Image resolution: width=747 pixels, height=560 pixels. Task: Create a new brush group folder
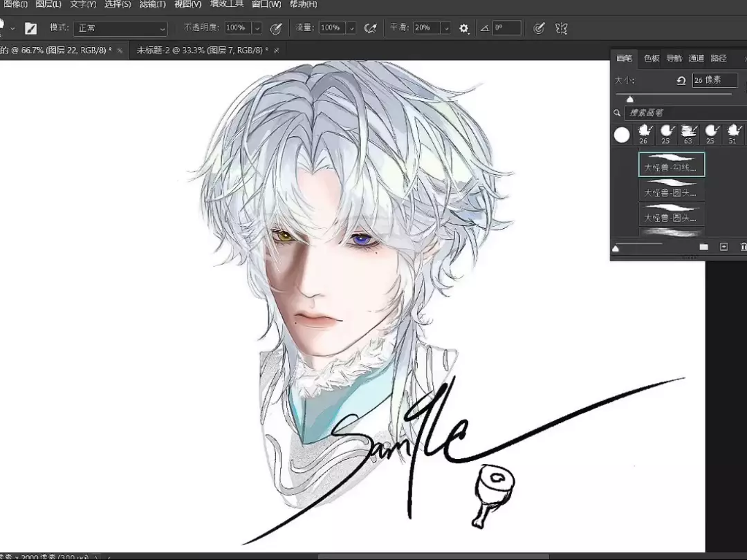tap(703, 247)
